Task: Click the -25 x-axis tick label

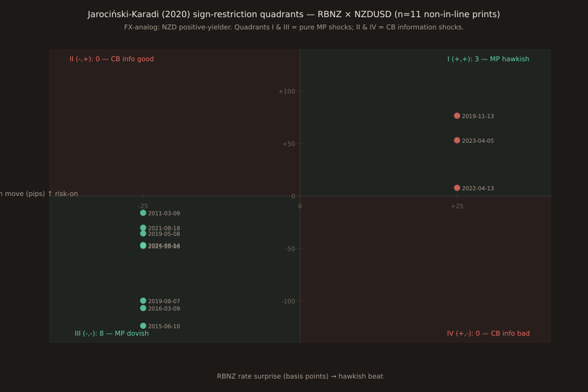Action: click(143, 206)
